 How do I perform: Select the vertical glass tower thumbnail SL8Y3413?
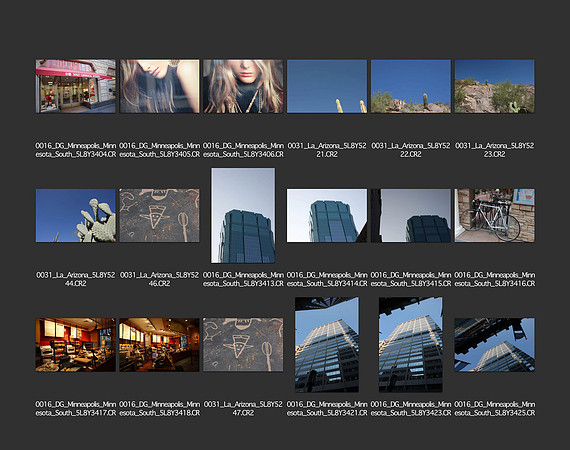(243, 215)
